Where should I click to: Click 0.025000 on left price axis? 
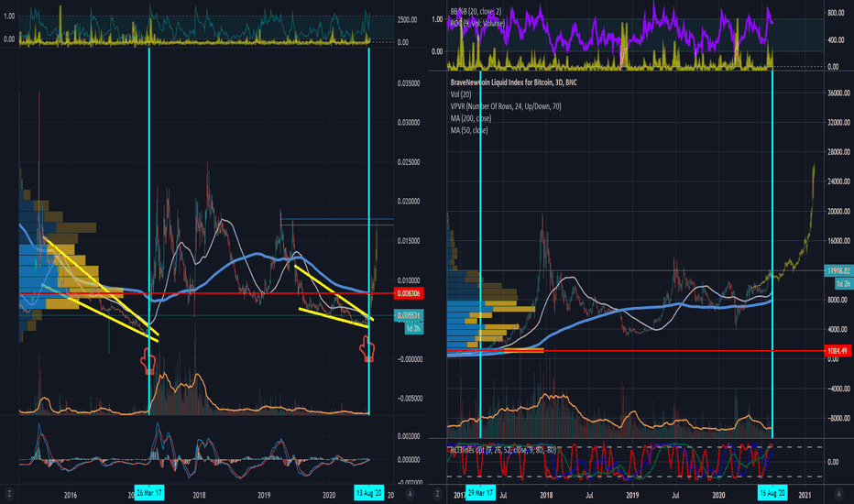409,162
